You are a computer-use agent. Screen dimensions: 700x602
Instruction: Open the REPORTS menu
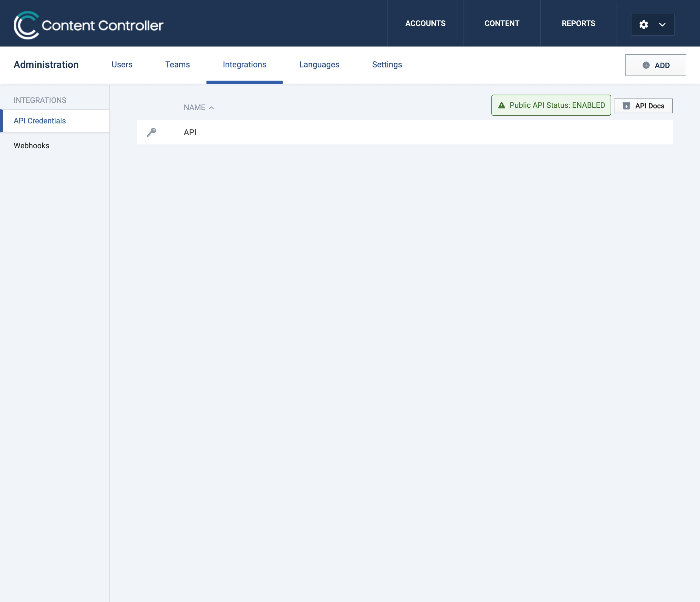(x=578, y=23)
